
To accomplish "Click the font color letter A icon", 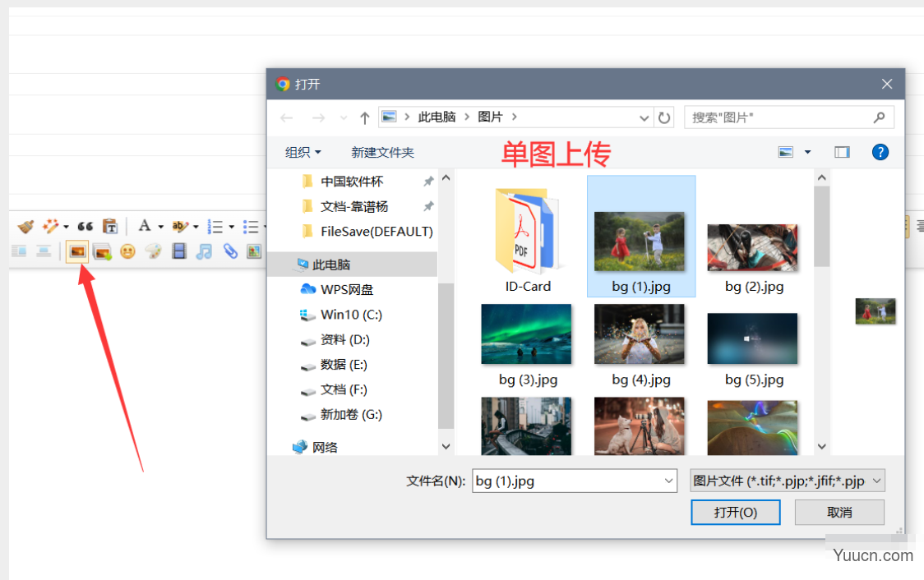I will coord(145,226).
